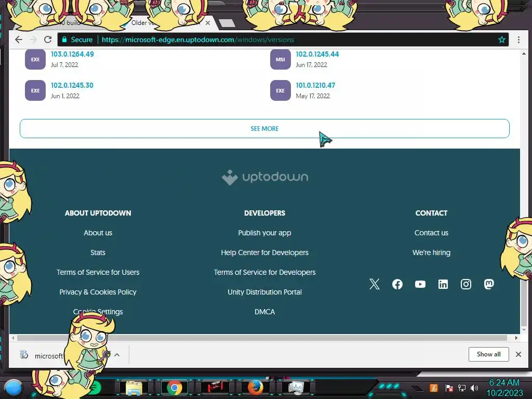Open Privacy & Cookies Policy link
Viewport: 532px width, 399px height.
click(x=98, y=292)
